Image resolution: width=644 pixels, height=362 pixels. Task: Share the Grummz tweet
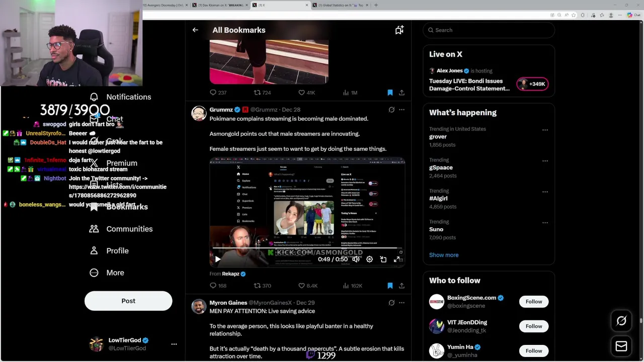coord(401,286)
